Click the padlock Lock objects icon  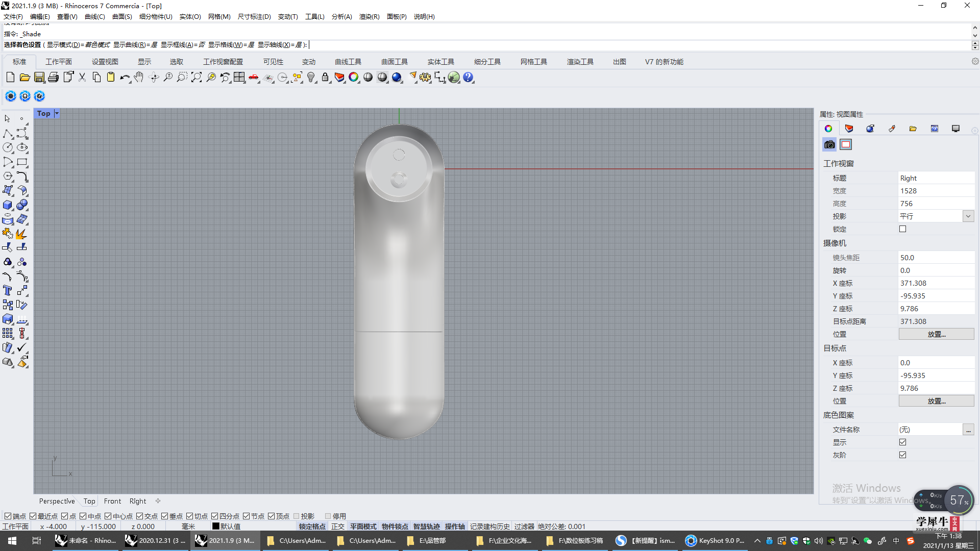click(x=325, y=78)
